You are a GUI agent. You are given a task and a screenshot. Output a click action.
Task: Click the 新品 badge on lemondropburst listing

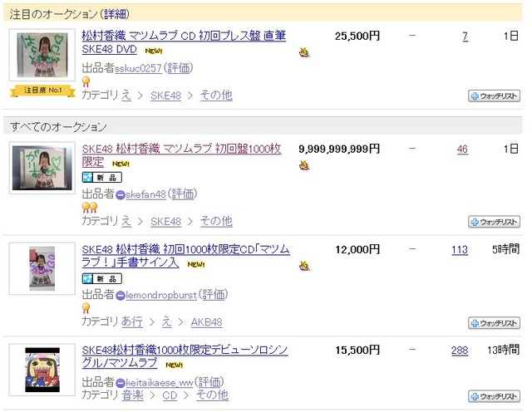[101, 279]
